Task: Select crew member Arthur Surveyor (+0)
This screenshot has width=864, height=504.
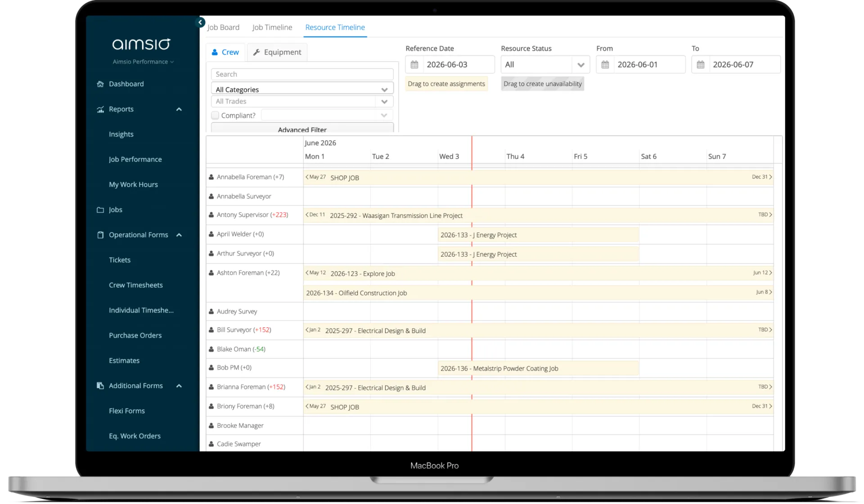Action: coord(245,254)
